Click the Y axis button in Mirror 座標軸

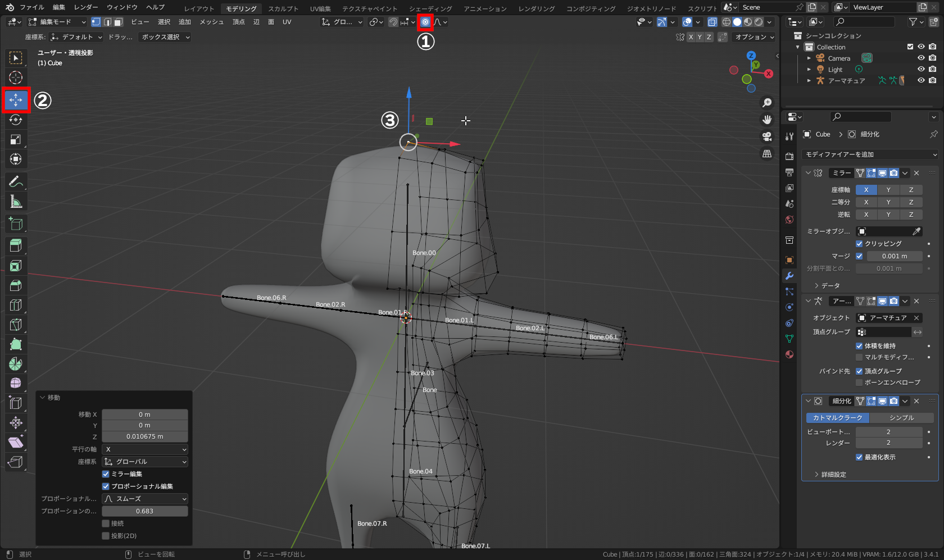(888, 190)
